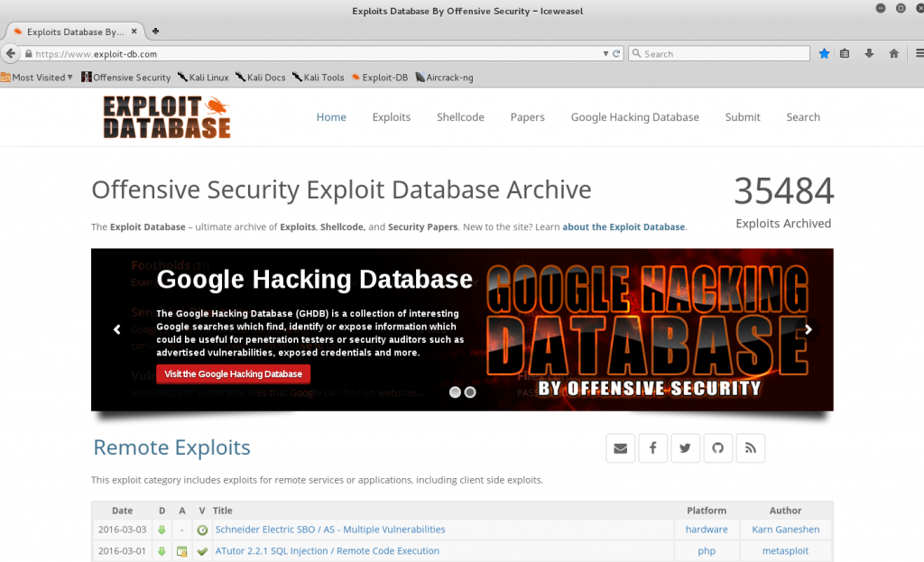Follow the about the Exploit Database link
This screenshot has height=562, width=924.
[624, 227]
